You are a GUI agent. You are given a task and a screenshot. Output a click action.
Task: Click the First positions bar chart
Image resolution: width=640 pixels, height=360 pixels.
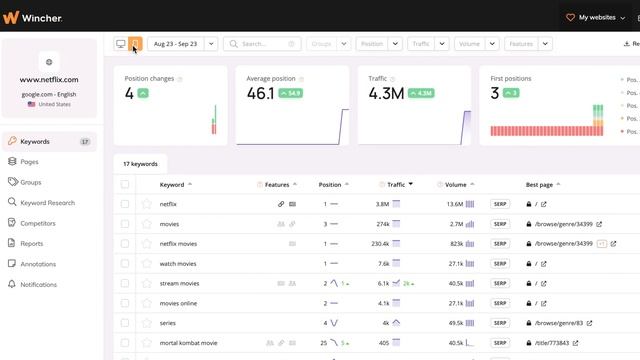click(x=547, y=120)
